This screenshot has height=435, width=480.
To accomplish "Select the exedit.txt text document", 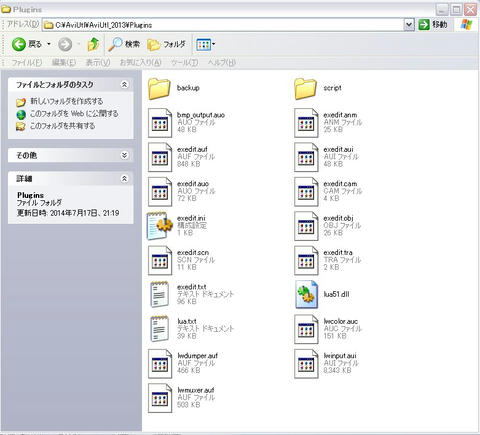I will pyautogui.click(x=159, y=294).
